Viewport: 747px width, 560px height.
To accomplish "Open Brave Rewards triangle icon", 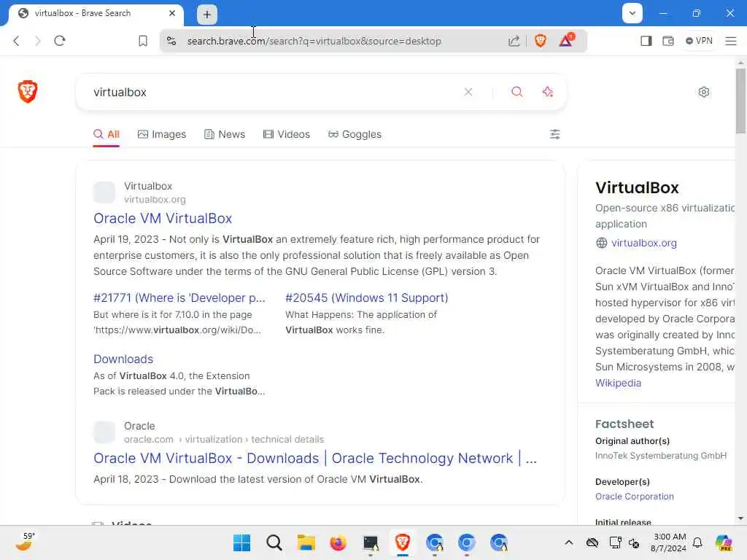I will click(566, 40).
